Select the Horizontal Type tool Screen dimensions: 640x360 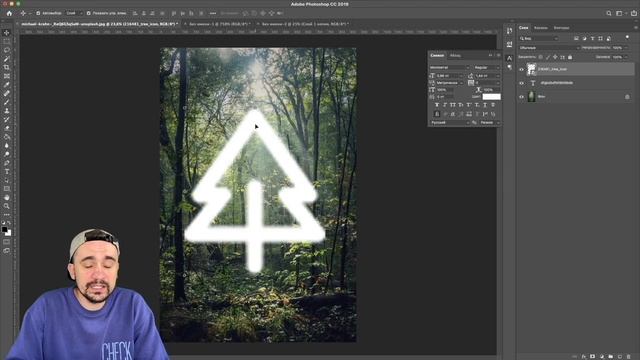pyautogui.click(x=7, y=171)
